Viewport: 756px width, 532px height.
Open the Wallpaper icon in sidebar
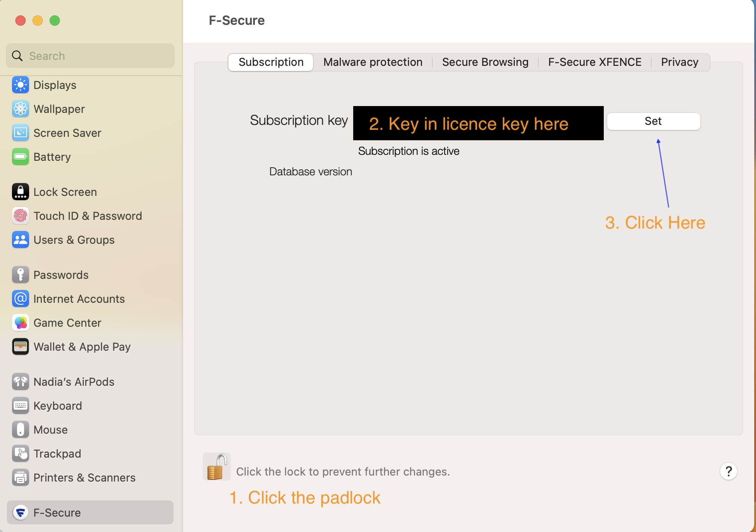(x=21, y=109)
